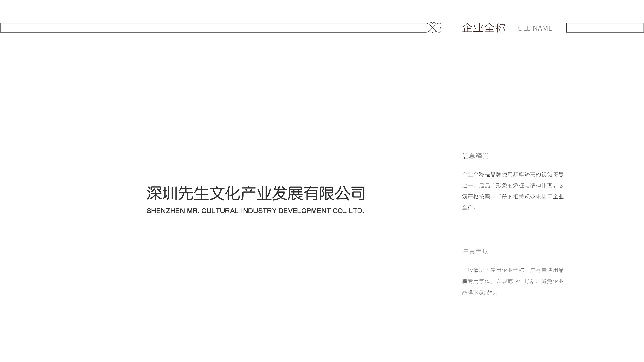Click the line 品牌形象混乱。
This screenshot has height=362, width=644.
coord(480,292)
